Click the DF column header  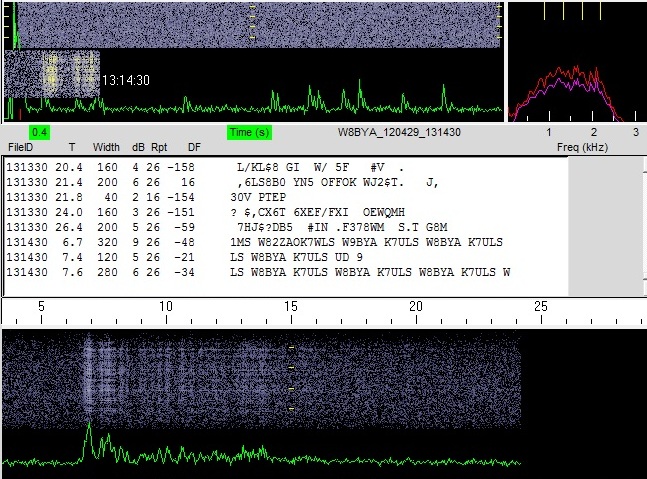[x=194, y=146]
